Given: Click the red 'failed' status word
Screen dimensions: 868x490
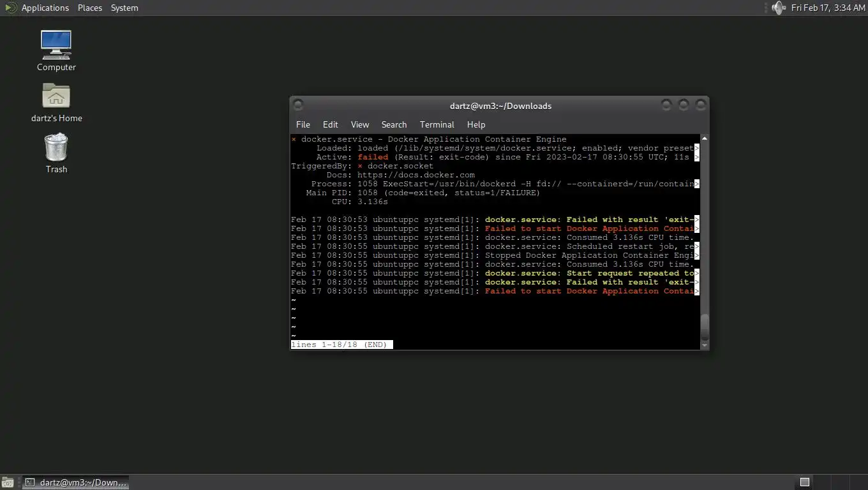Looking at the screenshot, I should click(373, 157).
